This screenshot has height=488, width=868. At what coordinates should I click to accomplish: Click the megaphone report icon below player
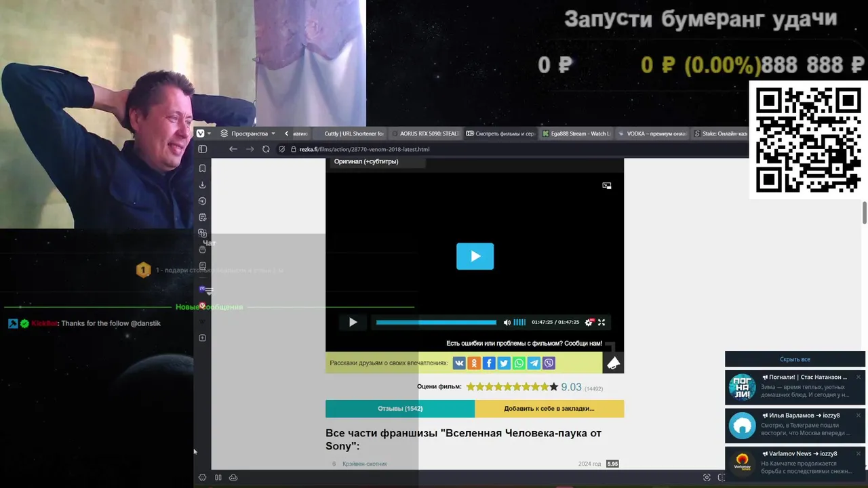[613, 363]
